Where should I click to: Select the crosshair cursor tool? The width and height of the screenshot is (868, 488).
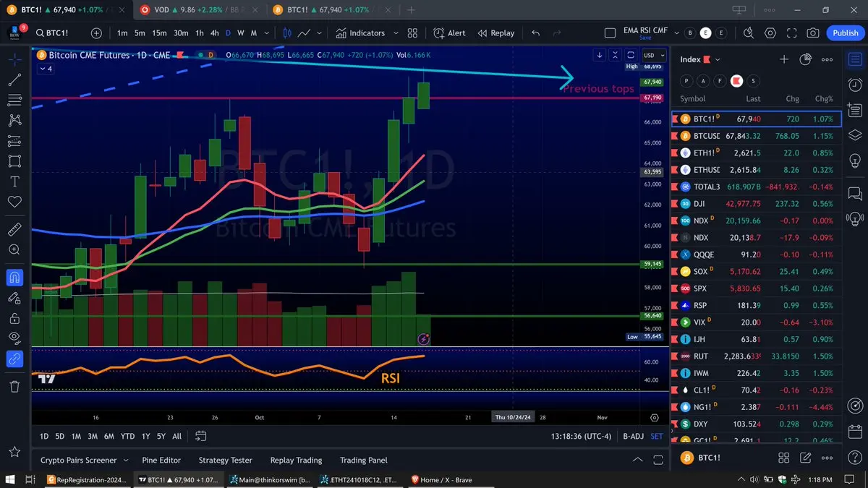[14, 60]
